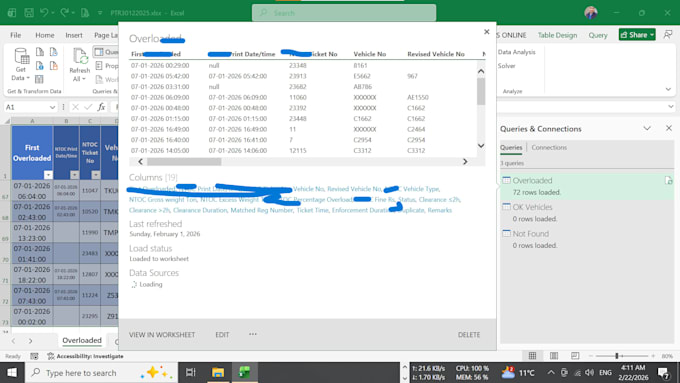Click the Matched Reg Number column link
Viewport: 680px width, 383px height.
tap(262, 210)
